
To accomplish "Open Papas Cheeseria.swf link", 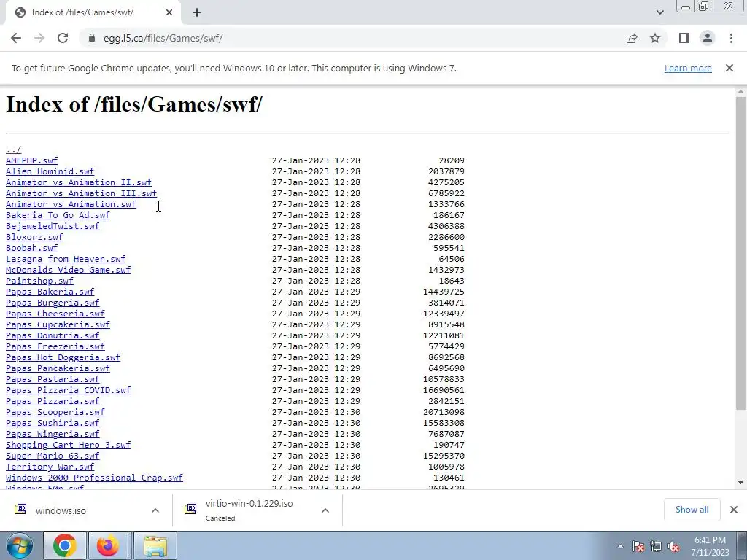I will click(55, 314).
